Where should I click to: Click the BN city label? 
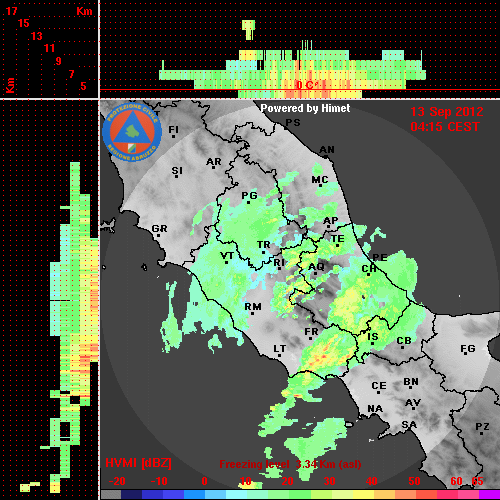pos(411,381)
